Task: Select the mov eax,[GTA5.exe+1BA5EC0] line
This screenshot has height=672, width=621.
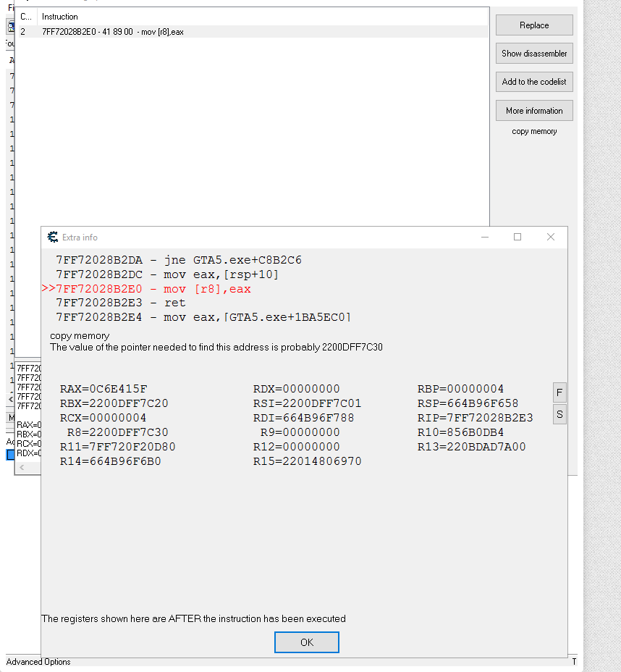Action: click(203, 317)
